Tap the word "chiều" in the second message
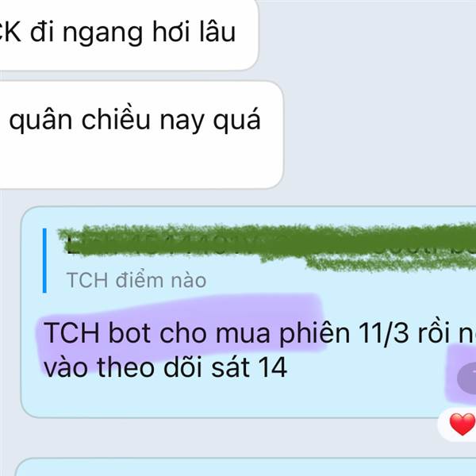Image resolution: width=476 pixels, height=476 pixels. tap(116, 119)
